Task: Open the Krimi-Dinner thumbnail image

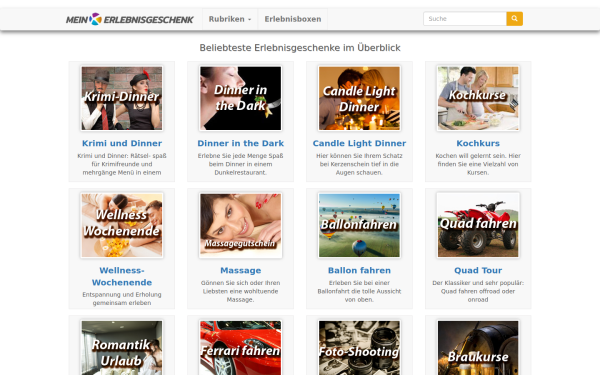Action: 122,98
